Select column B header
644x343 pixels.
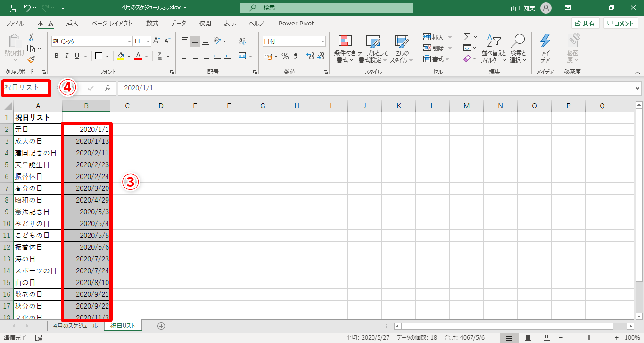pyautogui.click(x=86, y=106)
